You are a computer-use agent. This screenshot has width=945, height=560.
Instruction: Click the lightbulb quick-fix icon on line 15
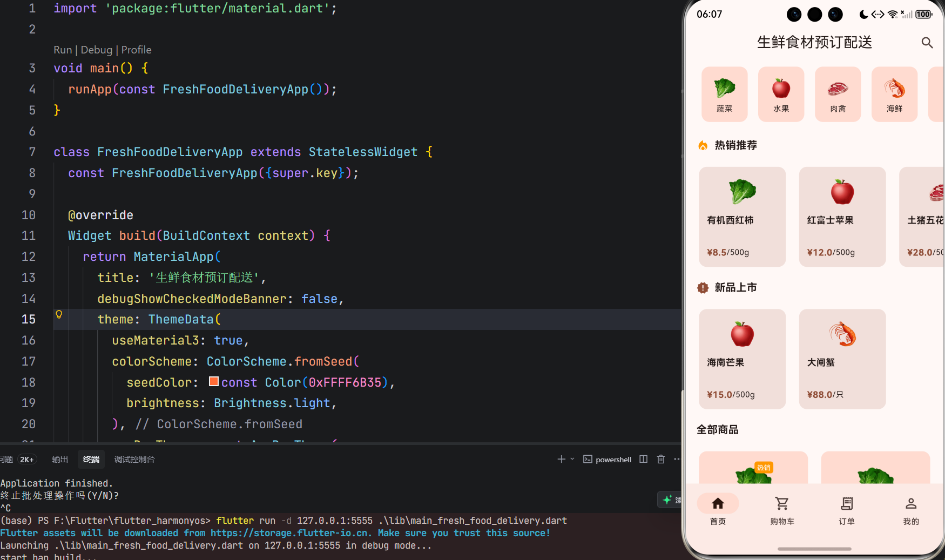point(59,314)
